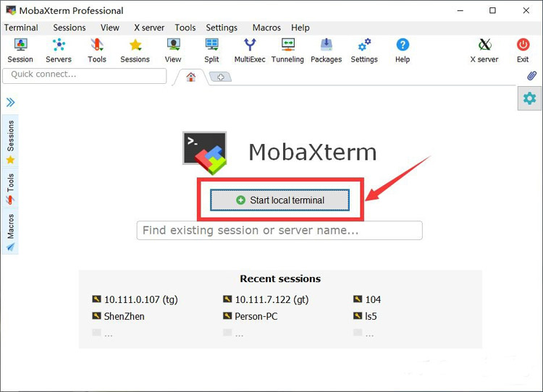Expand sidebar with double chevron arrow

pyautogui.click(x=10, y=102)
